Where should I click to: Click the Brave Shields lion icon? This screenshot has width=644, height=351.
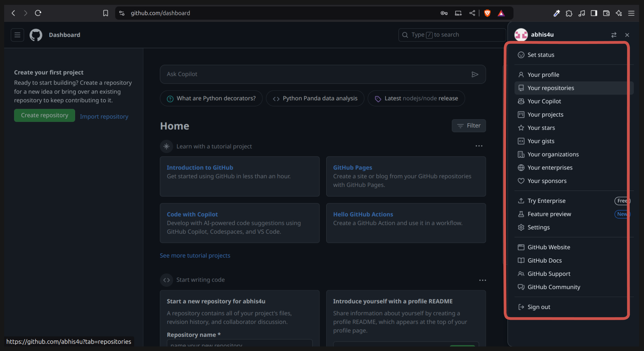tap(487, 13)
